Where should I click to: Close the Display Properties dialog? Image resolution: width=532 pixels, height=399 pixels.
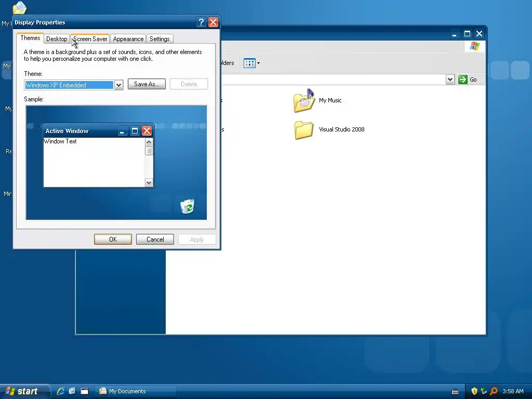(x=213, y=22)
